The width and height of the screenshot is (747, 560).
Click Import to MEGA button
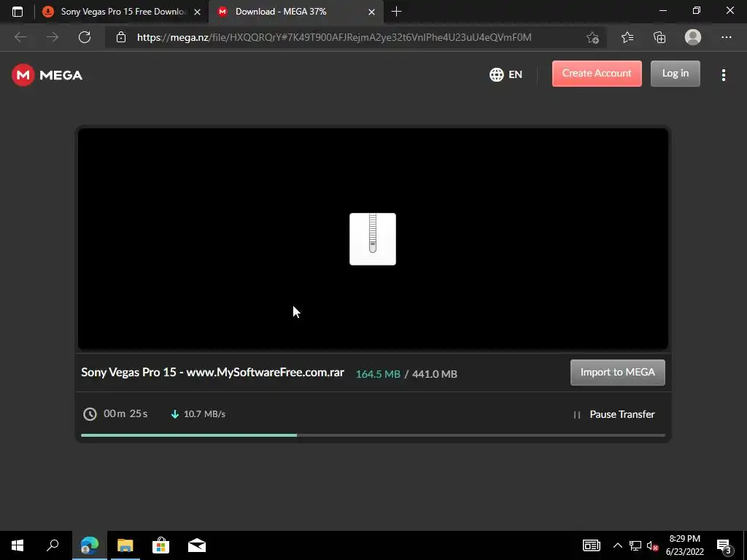[x=617, y=373]
